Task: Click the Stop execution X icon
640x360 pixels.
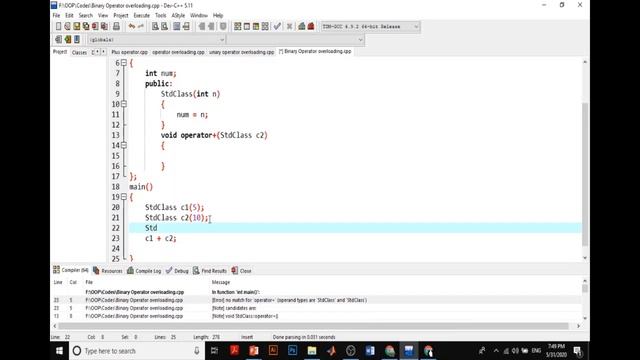Action: [x=289, y=27]
